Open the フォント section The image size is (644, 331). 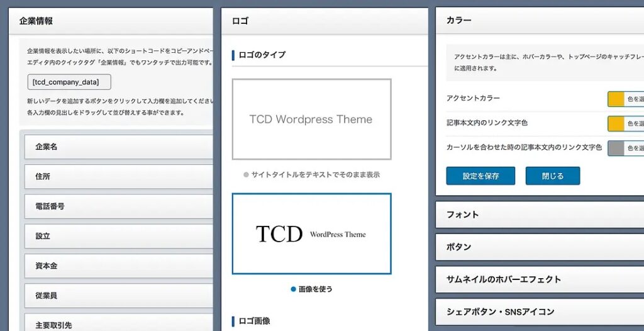click(540, 215)
